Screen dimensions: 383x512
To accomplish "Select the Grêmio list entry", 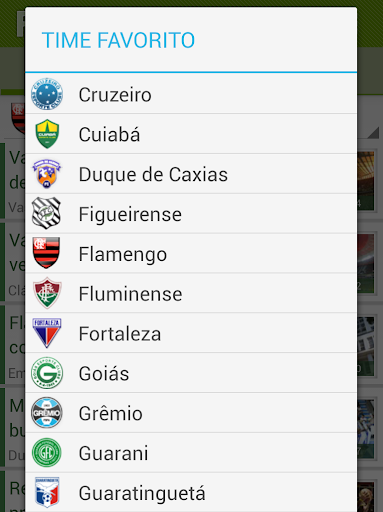I will [x=191, y=413].
